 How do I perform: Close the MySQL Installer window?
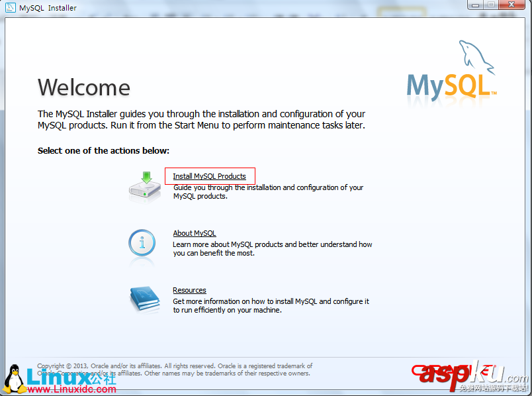pos(511,5)
